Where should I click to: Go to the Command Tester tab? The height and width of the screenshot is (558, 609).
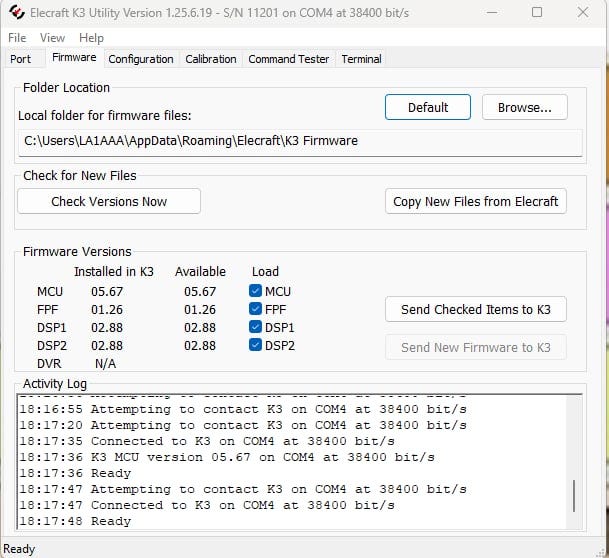tap(288, 59)
